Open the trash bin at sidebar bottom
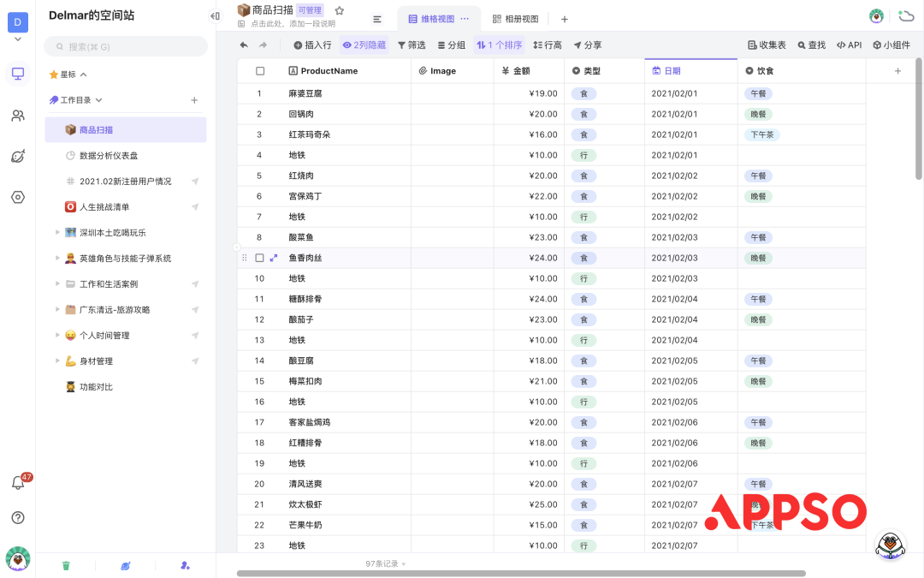This screenshot has width=924, height=578. (66, 566)
